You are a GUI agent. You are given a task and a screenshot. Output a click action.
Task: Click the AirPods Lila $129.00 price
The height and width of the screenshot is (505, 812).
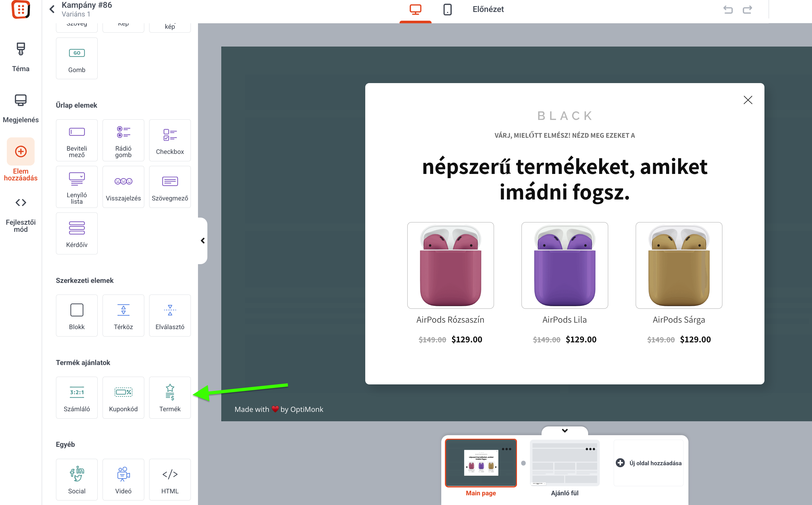[581, 339]
